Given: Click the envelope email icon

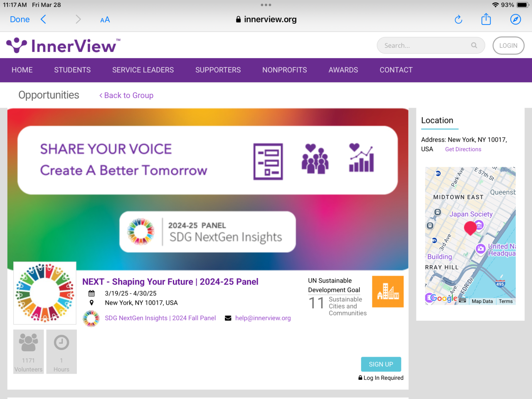Looking at the screenshot, I should [228, 318].
